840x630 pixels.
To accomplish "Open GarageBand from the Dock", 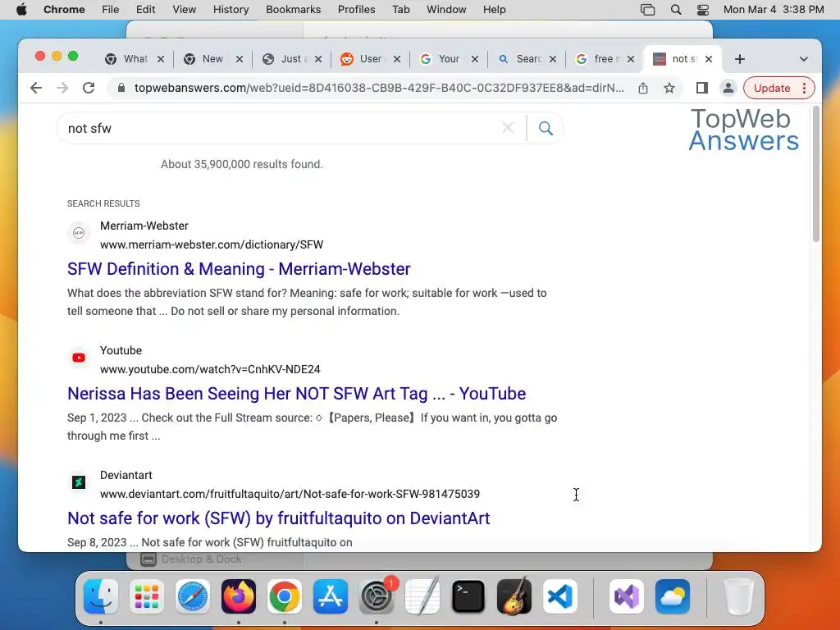I will pos(514,596).
